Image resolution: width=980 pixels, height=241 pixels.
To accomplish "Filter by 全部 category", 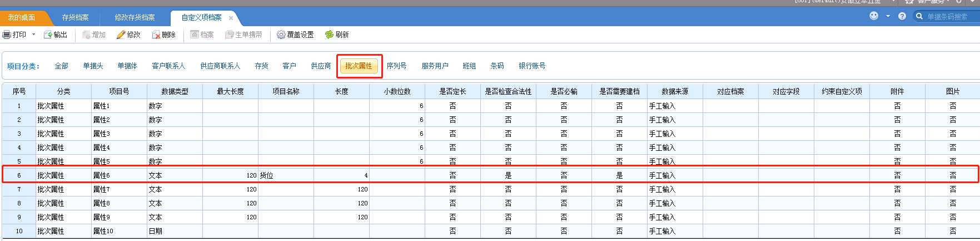I will [61, 66].
